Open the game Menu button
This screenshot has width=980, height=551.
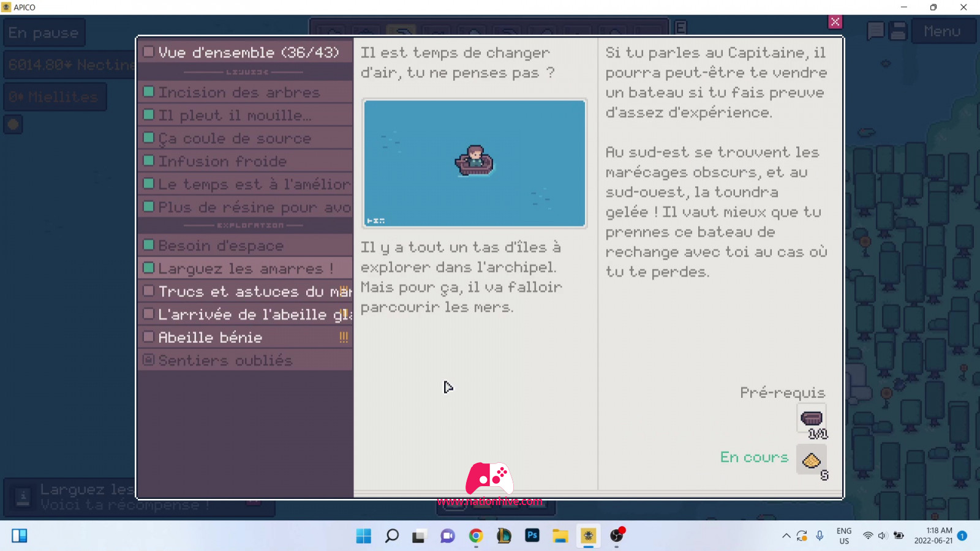pyautogui.click(x=943, y=31)
